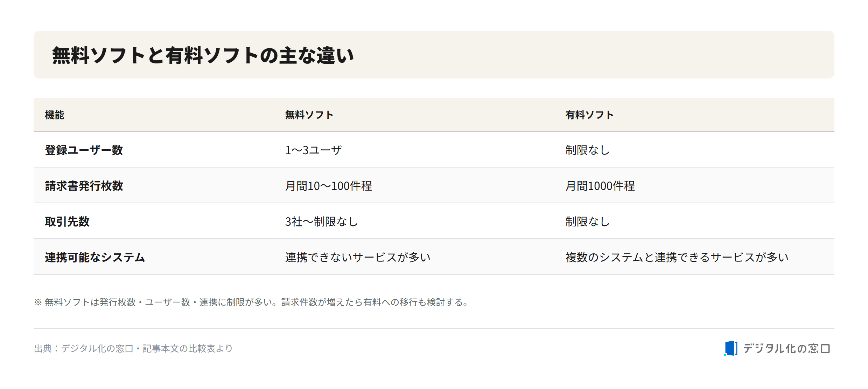
Task: Select the 機能 column header
Action: 55,115
